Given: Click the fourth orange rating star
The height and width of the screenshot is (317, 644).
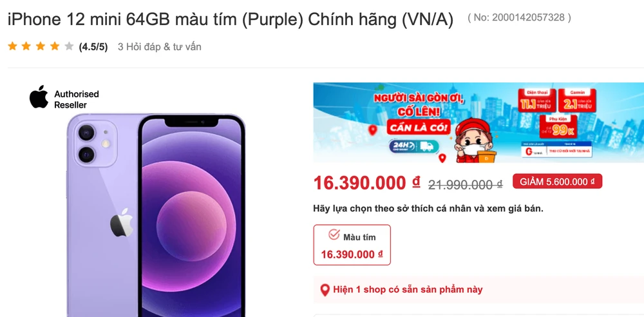Looking at the screenshot, I should 55,46.
